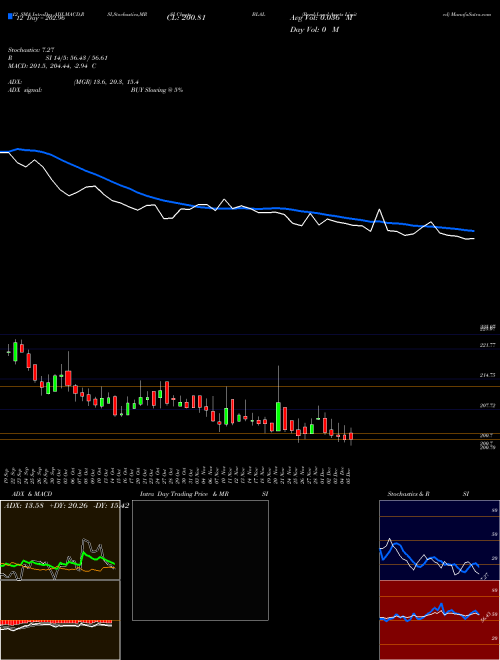
Task: Click the 214.75 price axis label
Action: pos(487,375)
